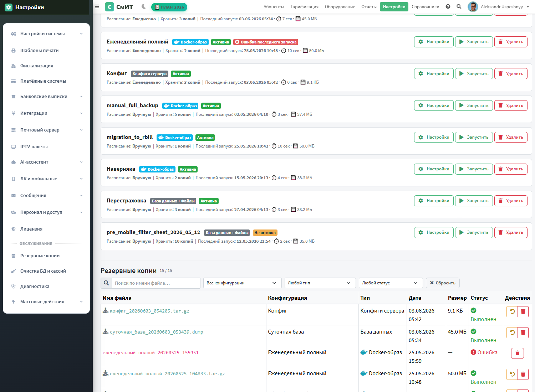Toggle the hamburger sidebar menu icon

(97, 6)
